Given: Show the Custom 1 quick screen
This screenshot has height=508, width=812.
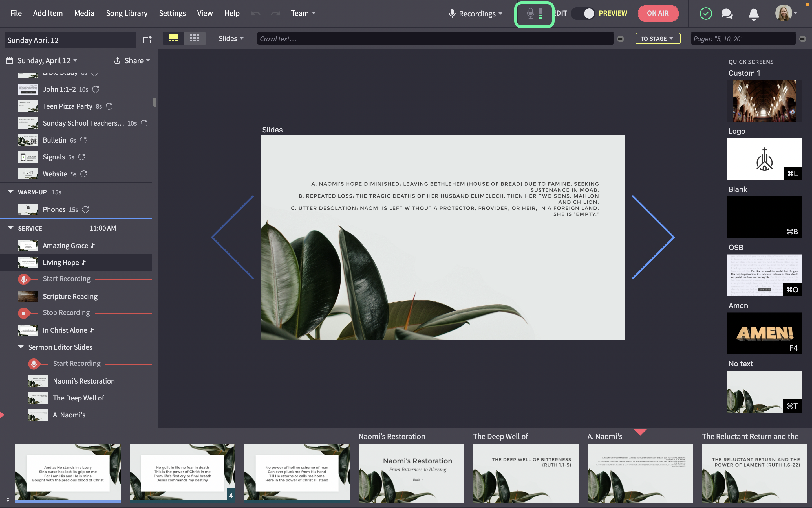Looking at the screenshot, I should 764,101.
